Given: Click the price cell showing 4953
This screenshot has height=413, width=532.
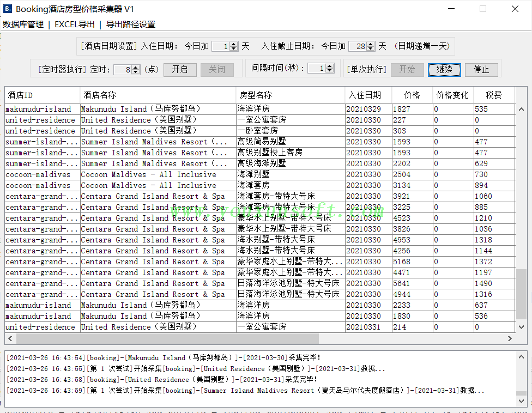Looking at the screenshot, I should click(x=412, y=240).
